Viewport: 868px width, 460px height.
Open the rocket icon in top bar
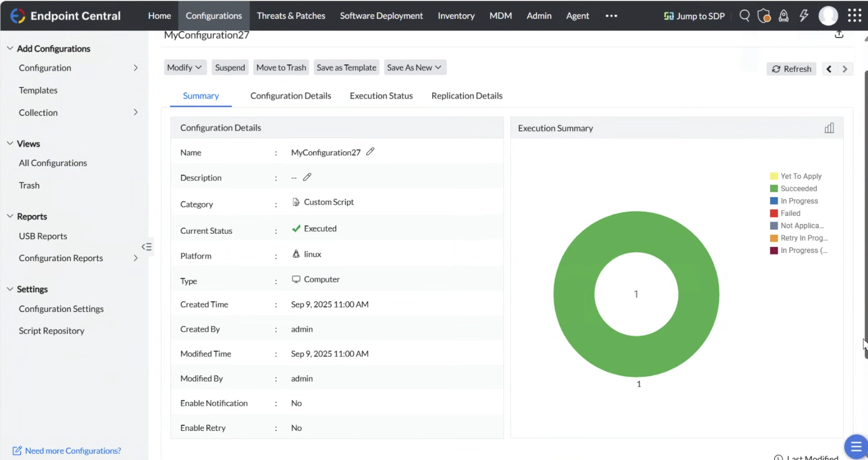coord(784,16)
